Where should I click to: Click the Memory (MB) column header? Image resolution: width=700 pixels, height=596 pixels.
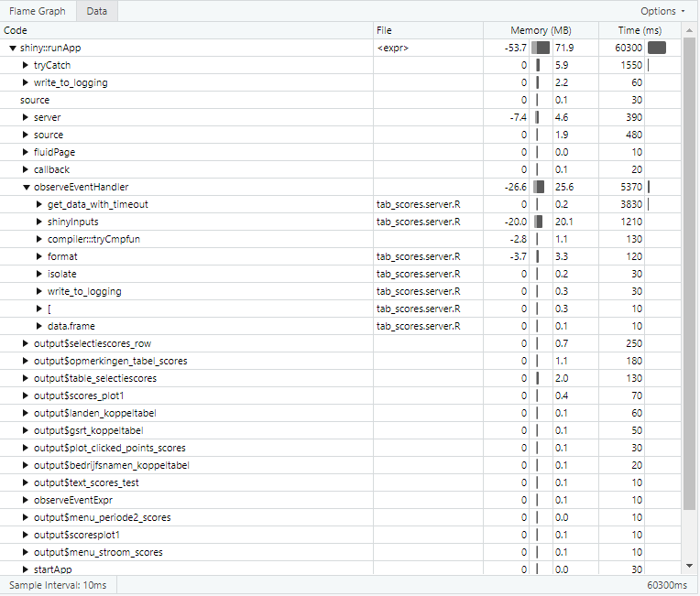pyautogui.click(x=541, y=30)
